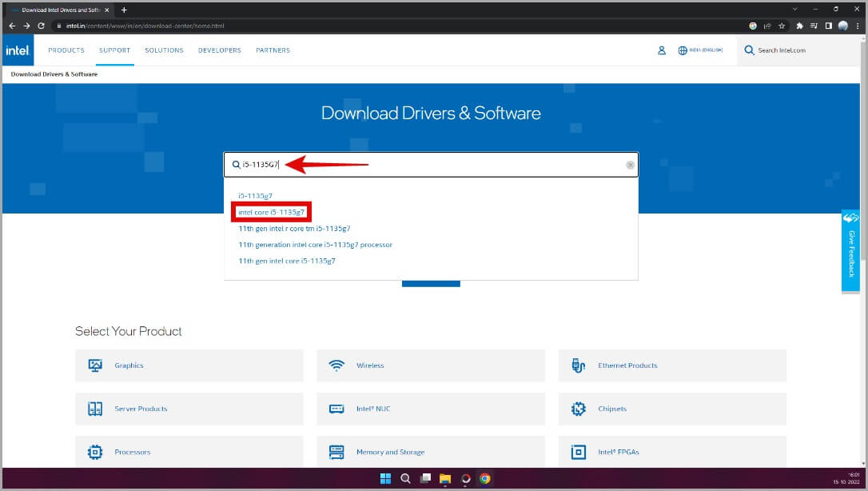View site information padlock
The width and height of the screenshot is (868, 491).
tap(58, 26)
